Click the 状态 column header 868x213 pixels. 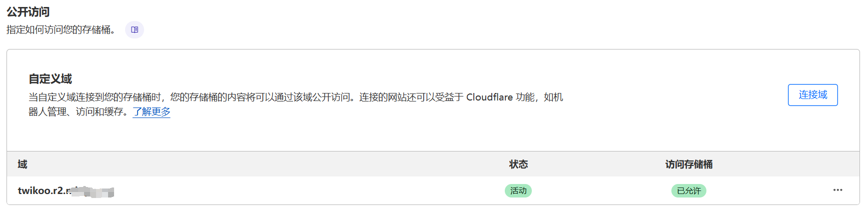(518, 164)
